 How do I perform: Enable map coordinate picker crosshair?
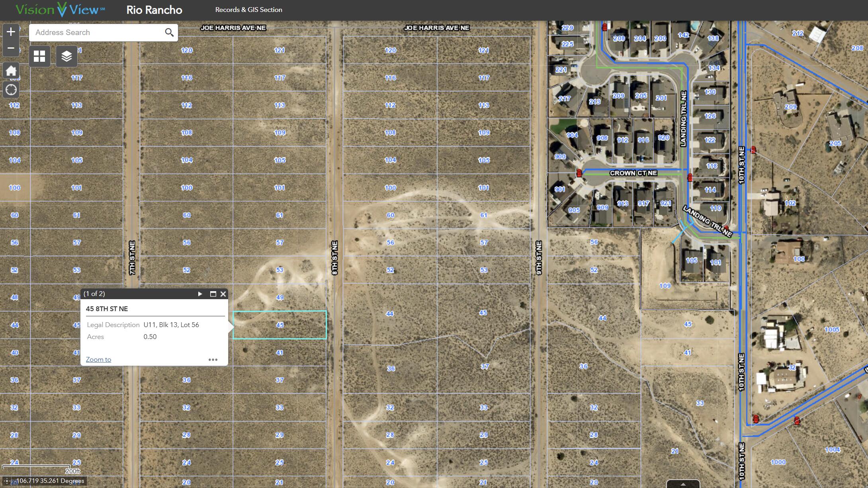[7, 481]
